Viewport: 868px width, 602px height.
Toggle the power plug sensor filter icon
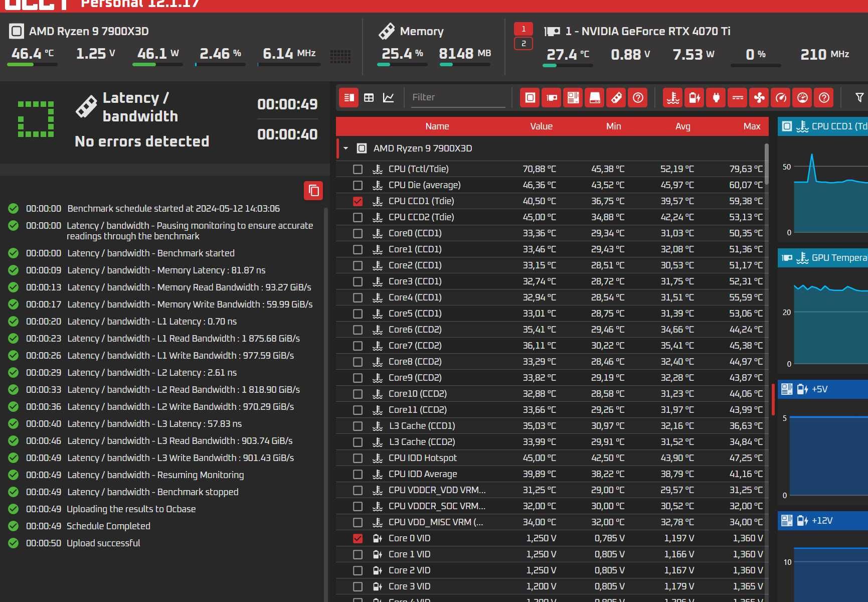[x=716, y=97]
